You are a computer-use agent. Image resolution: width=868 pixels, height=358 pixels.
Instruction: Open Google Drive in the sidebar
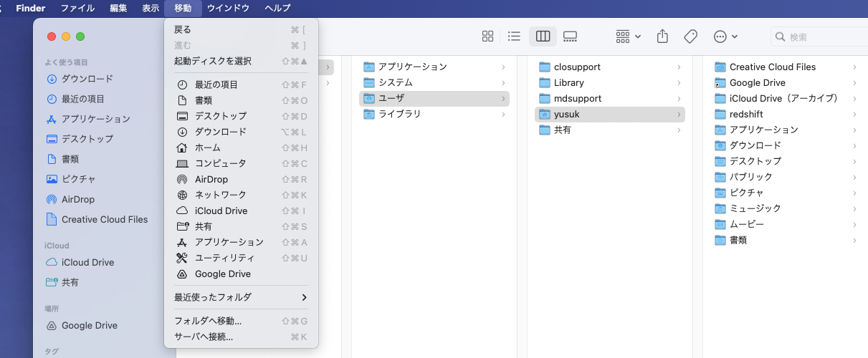(x=90, y=325)
